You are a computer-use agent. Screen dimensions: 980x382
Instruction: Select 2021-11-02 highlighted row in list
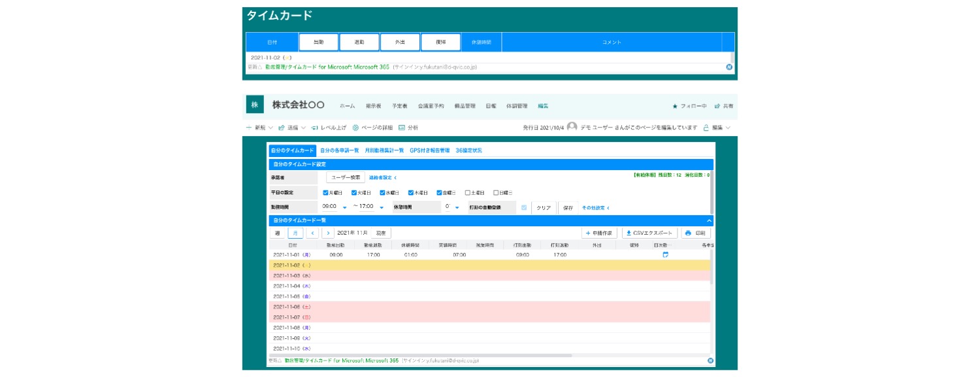click(x=489, y=265)
